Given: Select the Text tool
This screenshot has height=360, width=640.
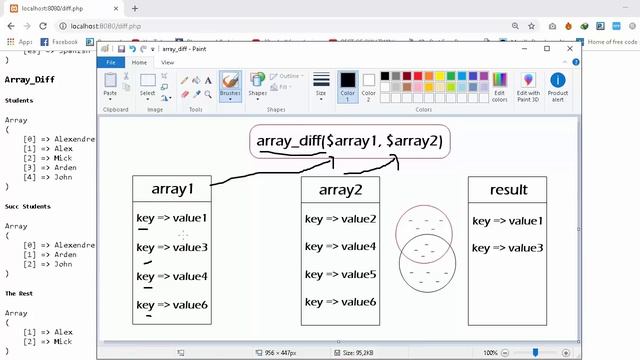Looking at the screenshot, I should pos(208,80).
